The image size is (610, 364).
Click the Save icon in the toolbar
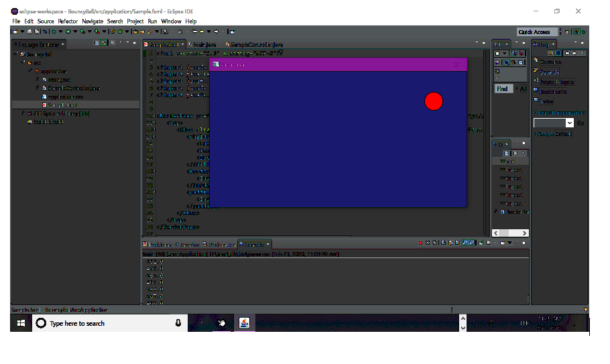[29, 32]
